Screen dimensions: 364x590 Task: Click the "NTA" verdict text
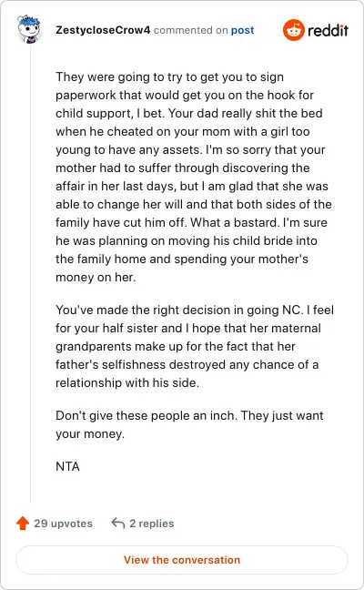point(67,466)
